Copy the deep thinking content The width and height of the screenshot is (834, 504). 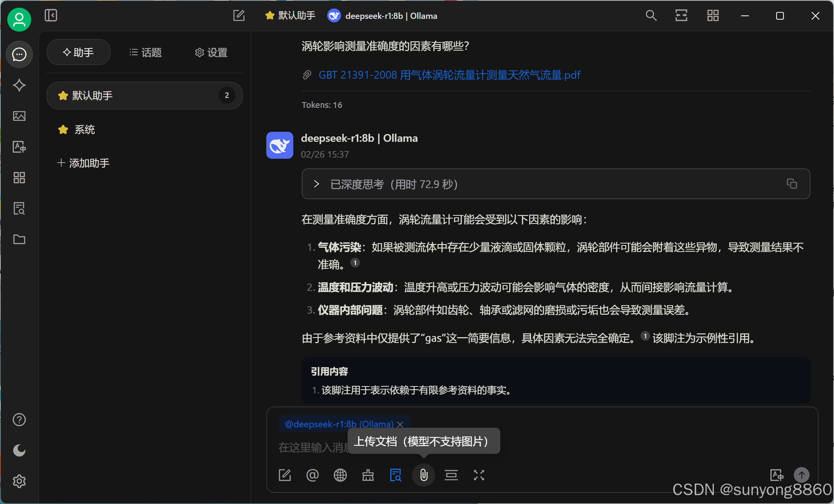click(x=792, y=184)
